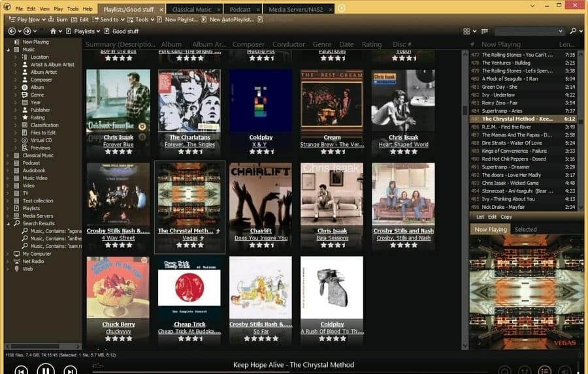Open the Playlists breadcrumb dropdown
Screen dimensions: 588x374
tap(98, 31)
